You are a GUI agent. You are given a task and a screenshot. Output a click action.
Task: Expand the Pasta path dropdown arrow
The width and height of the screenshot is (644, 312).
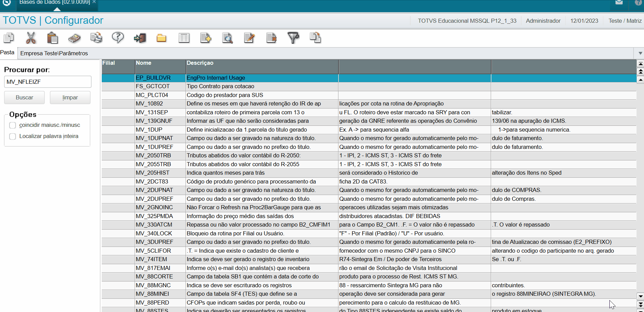pos(640,53)
